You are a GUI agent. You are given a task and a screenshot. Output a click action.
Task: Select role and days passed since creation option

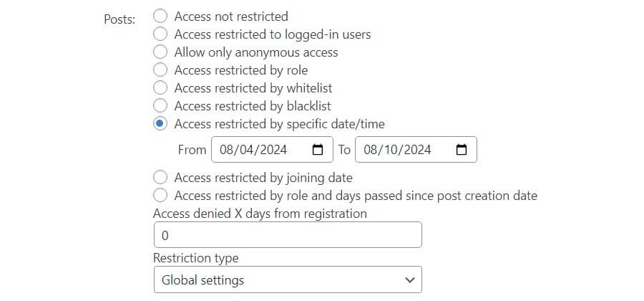pyautogui.click(x=161, y=195)
